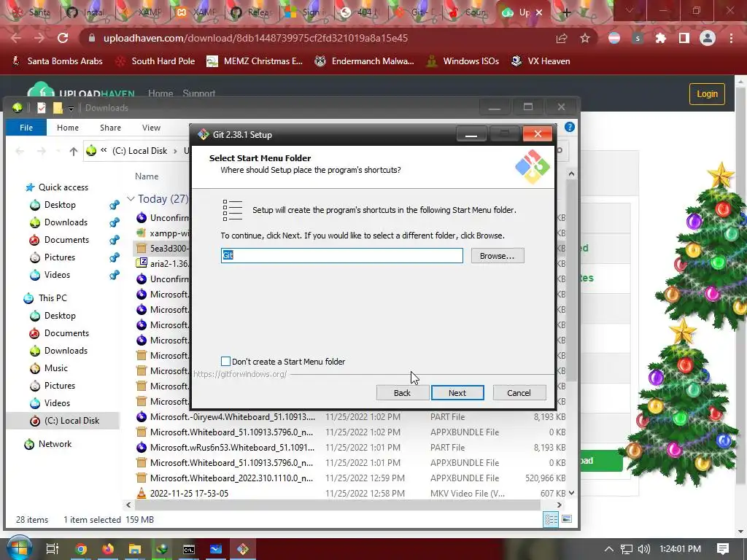747x560 pixels.
Task: Click the Start Menu folder name field
Action: (341, 255)
